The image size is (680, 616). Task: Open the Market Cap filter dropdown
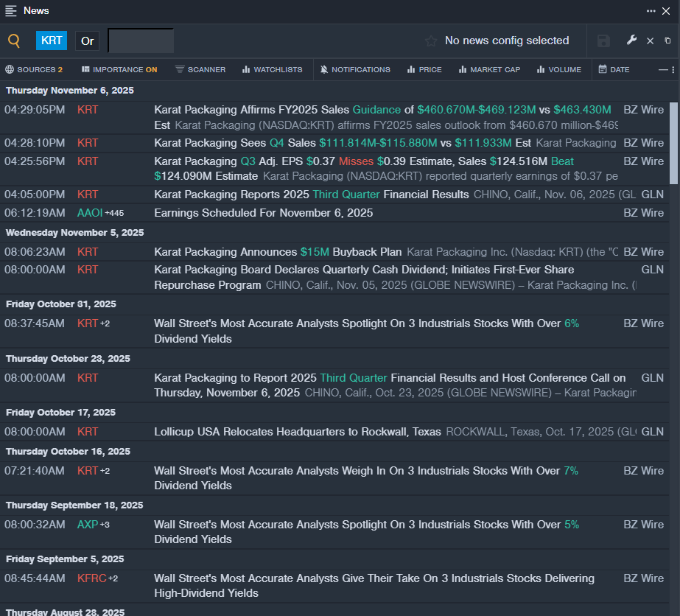488,69
